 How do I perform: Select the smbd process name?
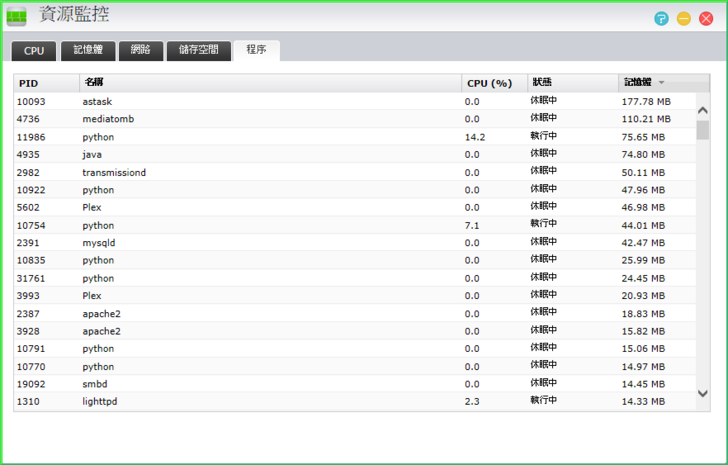click(x=95, y=384)
